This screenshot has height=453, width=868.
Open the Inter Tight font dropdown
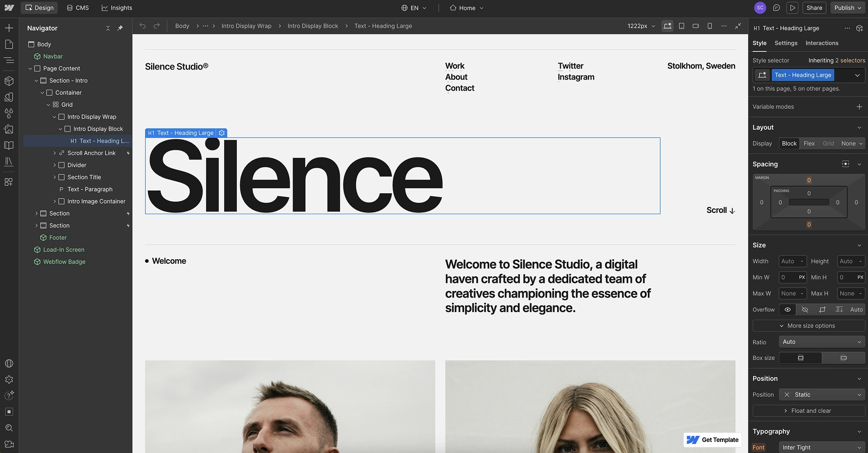pyautogui.click(x=822, y=447)
